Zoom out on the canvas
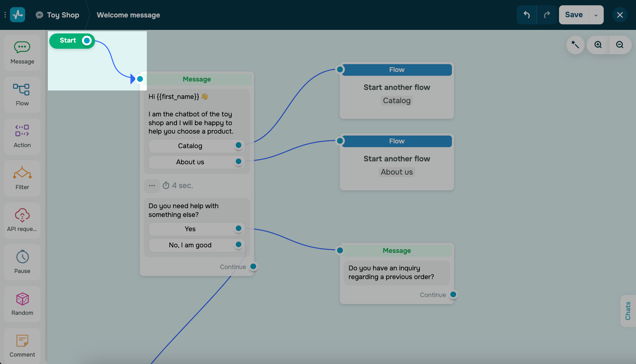636x364 pixels. click(620, 45)
